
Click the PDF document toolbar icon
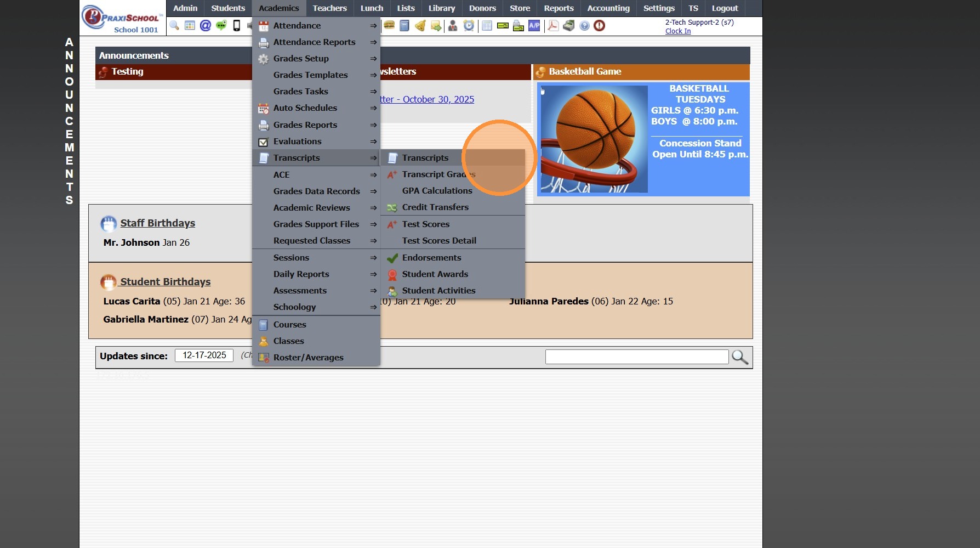pos(553,26)
